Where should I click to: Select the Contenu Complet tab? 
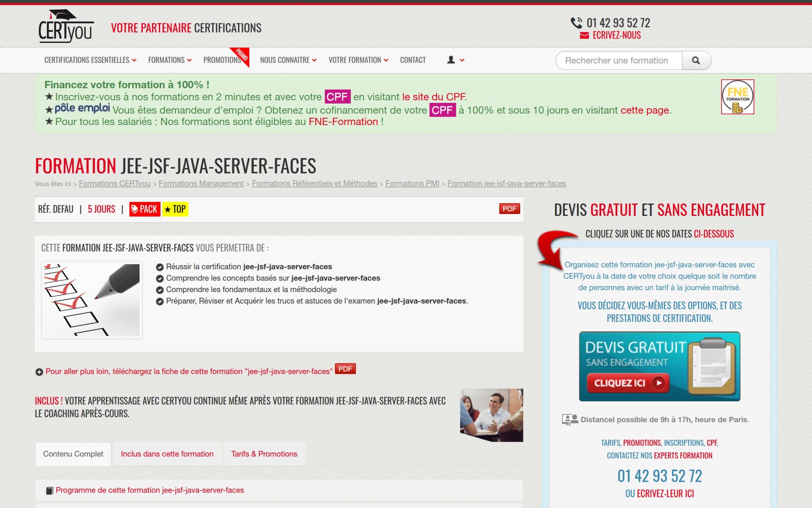click(x=73, y=454)
